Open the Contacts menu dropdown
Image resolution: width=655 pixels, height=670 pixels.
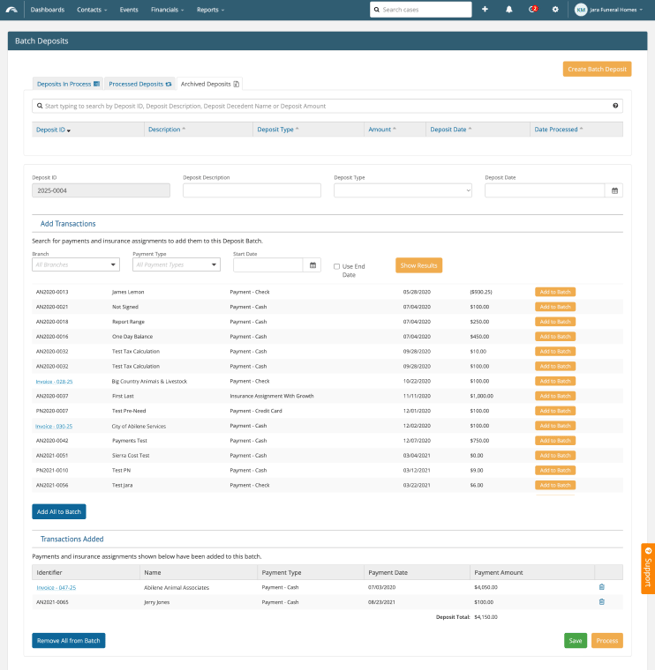coord(92,9)
